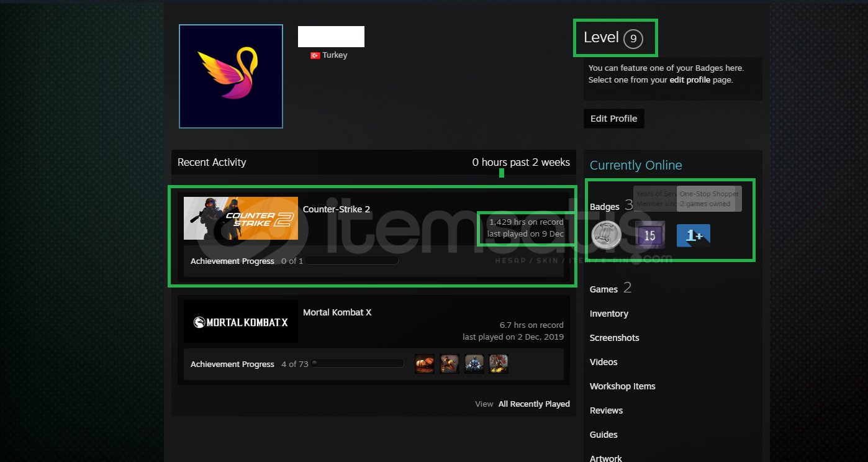868x462 pixels.
Task: Click the 'Turkey' country label
Action: pyautogui.click(x=335, y=55)
